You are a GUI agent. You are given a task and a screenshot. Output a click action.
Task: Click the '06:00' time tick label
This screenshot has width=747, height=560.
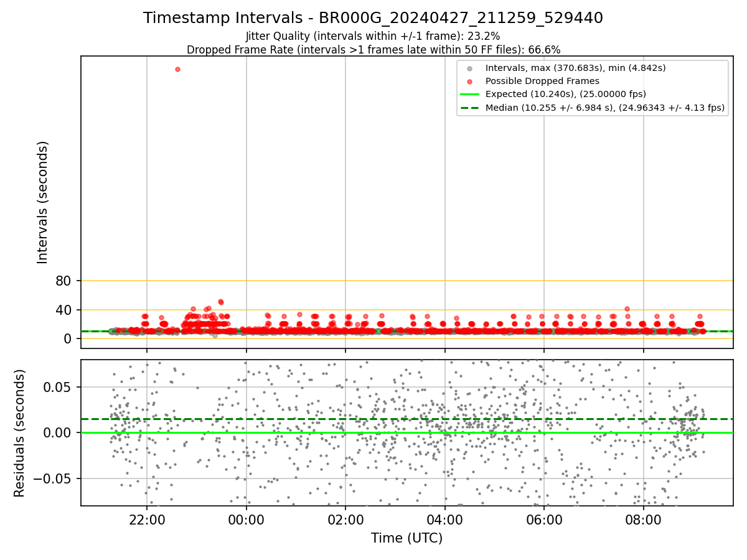coord(544,519)
